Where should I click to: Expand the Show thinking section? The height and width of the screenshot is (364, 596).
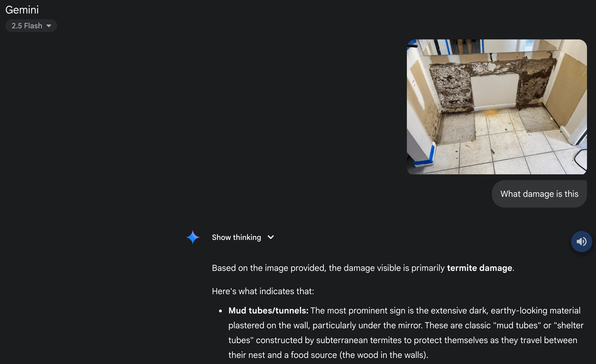(243, 237)
